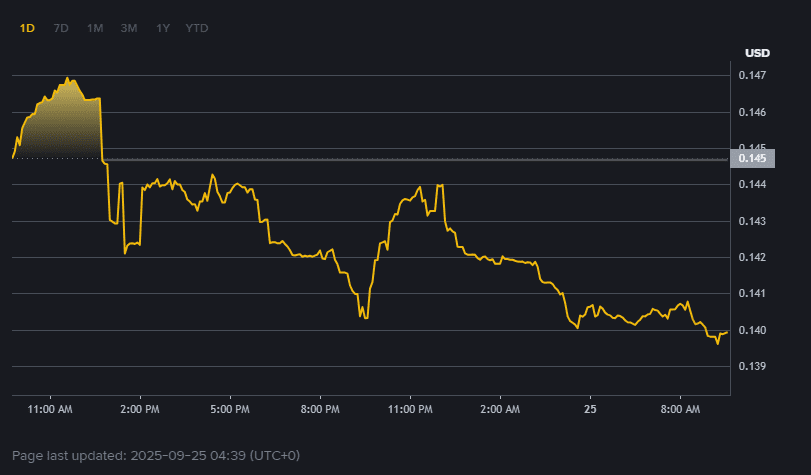The width and height of the screenshot is (811, 475).
Task: Click the 8:00 PM time axis label
Action: [x=319, y=410]
